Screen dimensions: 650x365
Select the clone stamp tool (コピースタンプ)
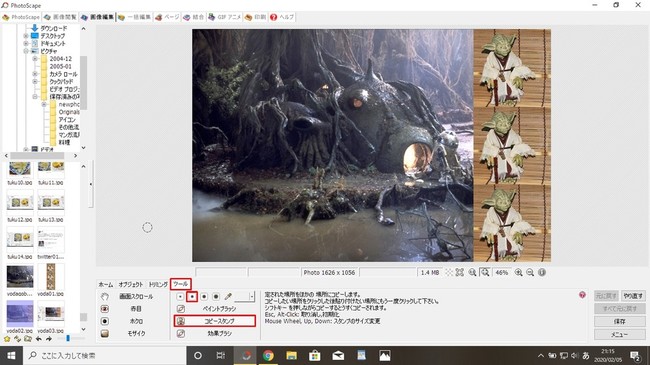[x=214, y=321]
